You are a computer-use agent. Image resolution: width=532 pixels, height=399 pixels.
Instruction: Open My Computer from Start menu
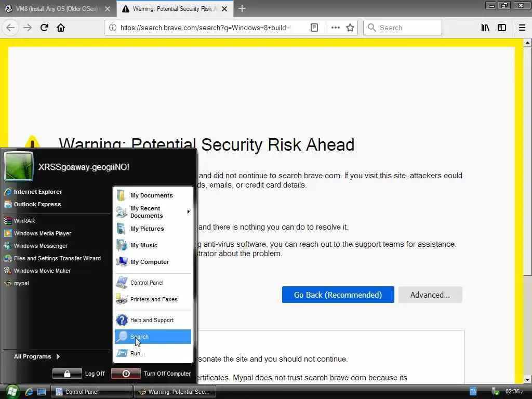click(x=153, y=262)
